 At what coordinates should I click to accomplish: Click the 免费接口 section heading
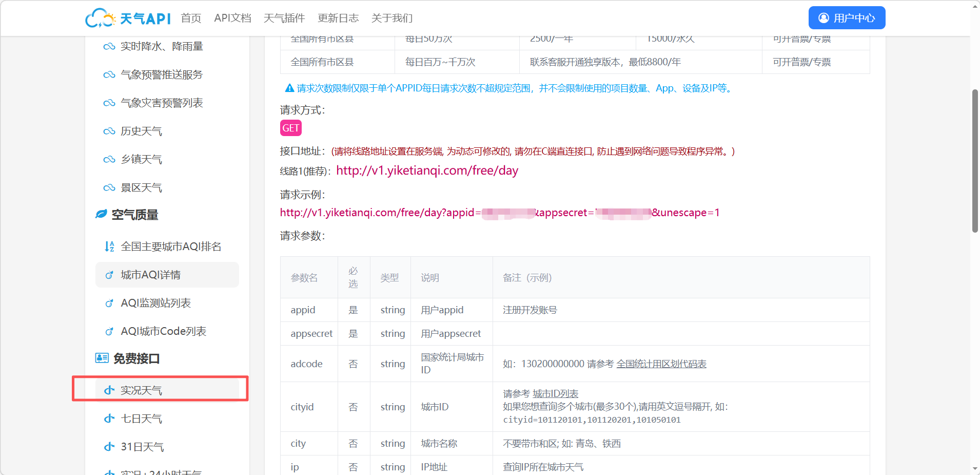click(136, 358)
